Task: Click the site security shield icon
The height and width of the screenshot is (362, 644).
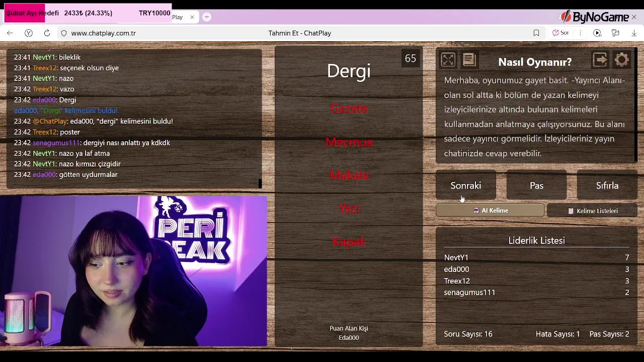Action: tap(64, 33)
